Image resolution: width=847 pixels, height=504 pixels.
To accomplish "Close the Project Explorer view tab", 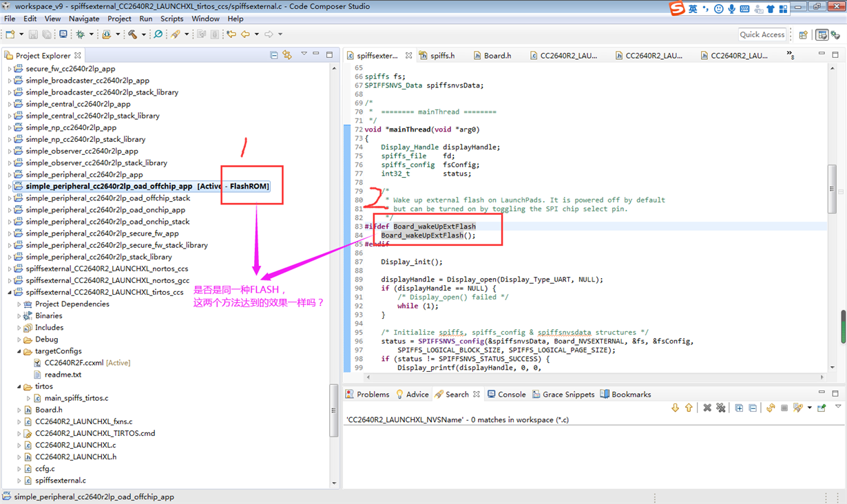I will point(78,55).
